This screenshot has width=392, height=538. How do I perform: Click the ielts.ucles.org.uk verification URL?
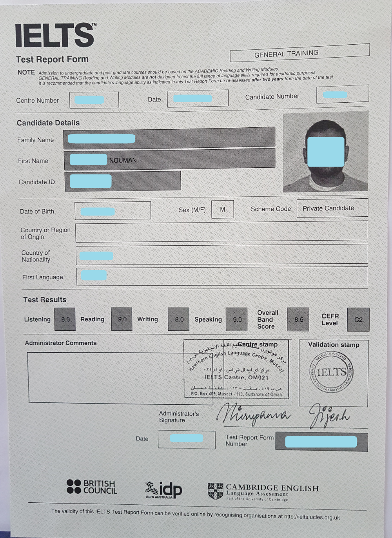312,517
